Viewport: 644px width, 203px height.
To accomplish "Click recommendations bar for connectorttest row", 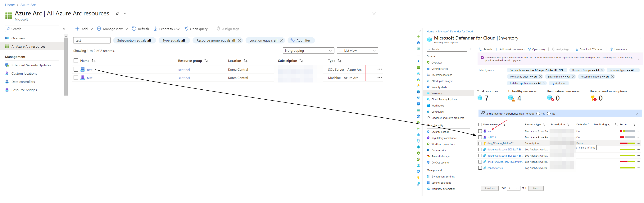I will point(628,168).
